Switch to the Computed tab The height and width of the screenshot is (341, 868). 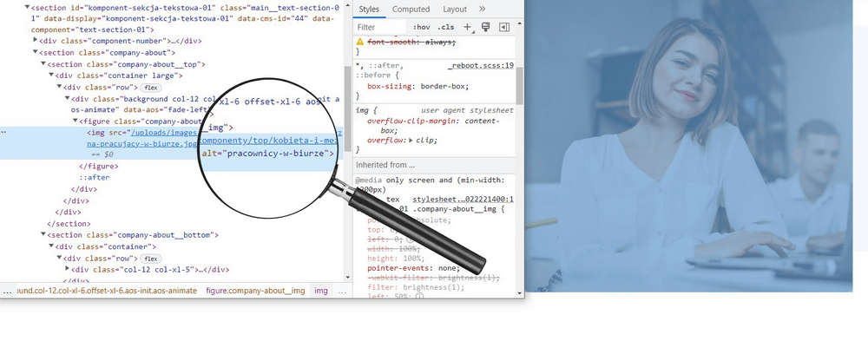pyautogui.click(x=411, y=9)
